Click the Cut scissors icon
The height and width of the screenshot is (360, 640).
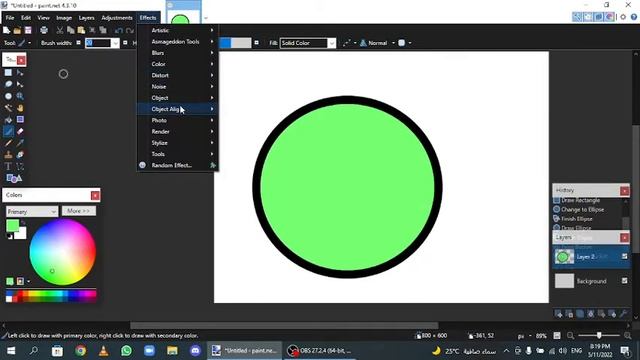[60, 30]
